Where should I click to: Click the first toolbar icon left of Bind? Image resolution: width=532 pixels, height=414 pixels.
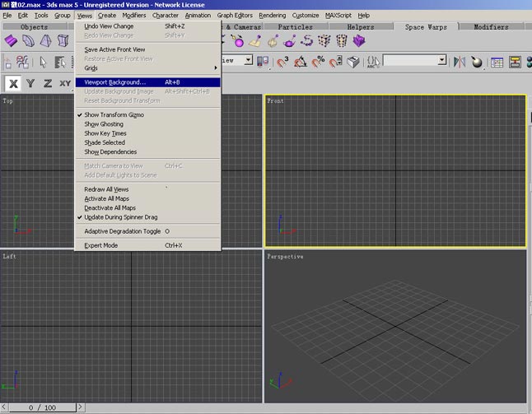point(7,62)
